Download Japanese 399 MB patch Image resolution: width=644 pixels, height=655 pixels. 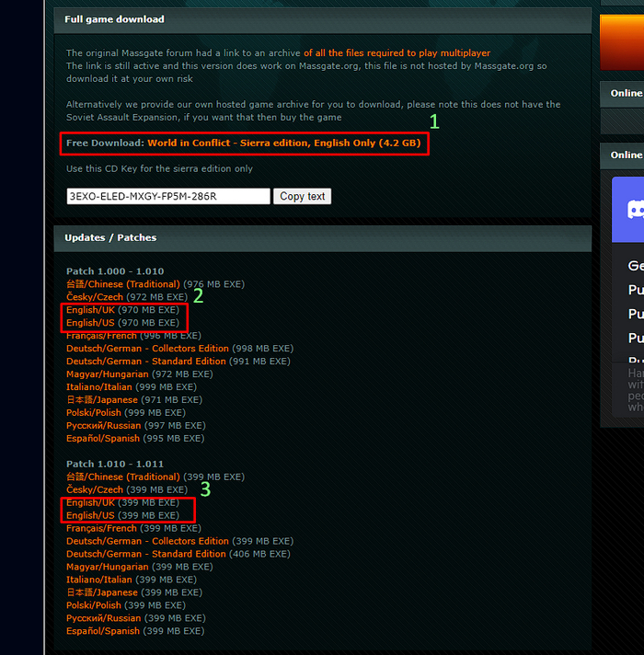[102, 592]
